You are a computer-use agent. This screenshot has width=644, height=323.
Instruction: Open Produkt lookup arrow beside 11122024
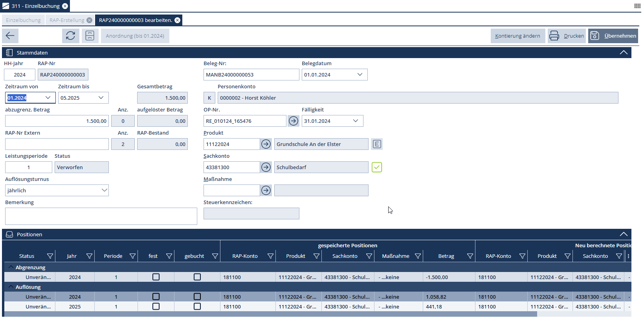pyautogui.click(x=266, y=144)
